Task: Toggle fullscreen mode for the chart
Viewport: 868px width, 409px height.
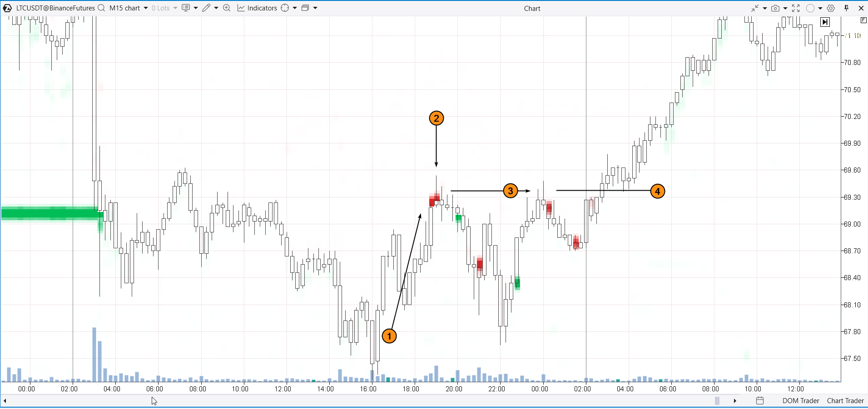Action: [796, 8]
